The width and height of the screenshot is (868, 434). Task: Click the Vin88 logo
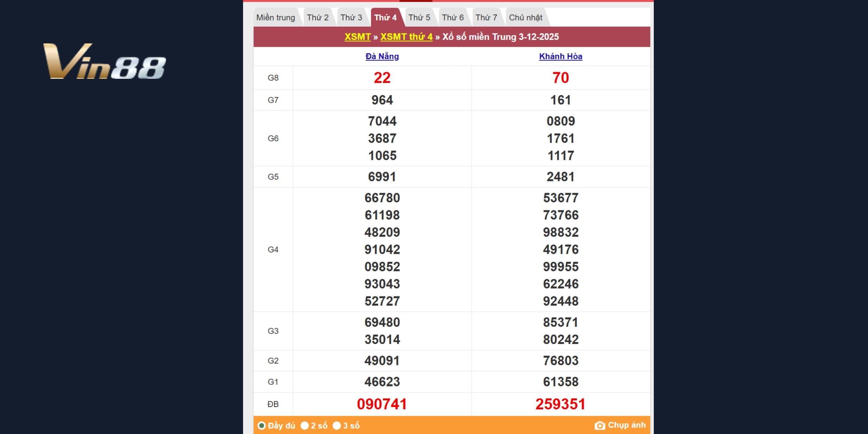[104, 61]
